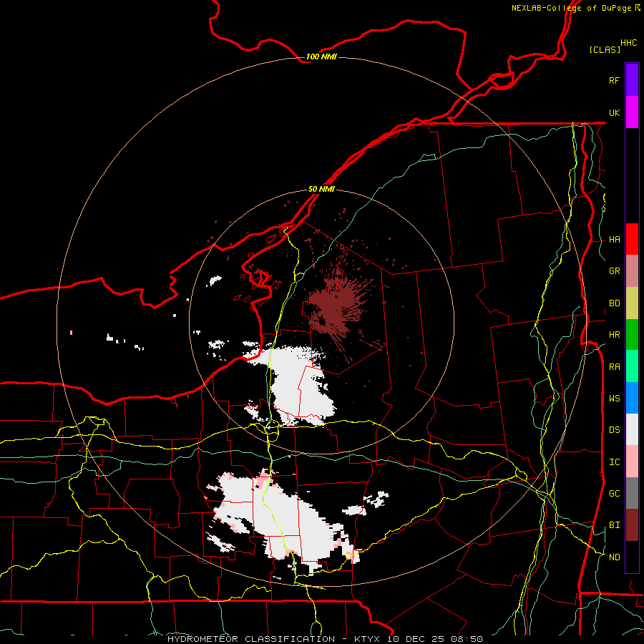Click the 'UK' legend label
Screen dimensions: 644x644
click(614, 112)
